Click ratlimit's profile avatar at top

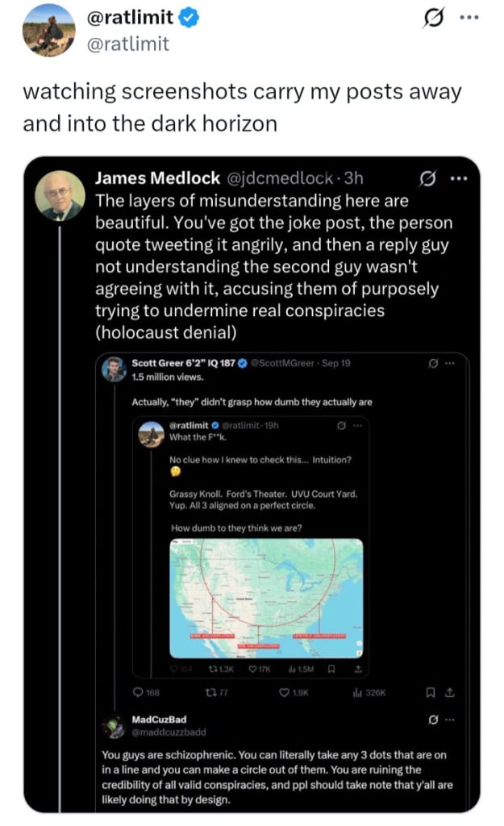[x=48, y=29]
